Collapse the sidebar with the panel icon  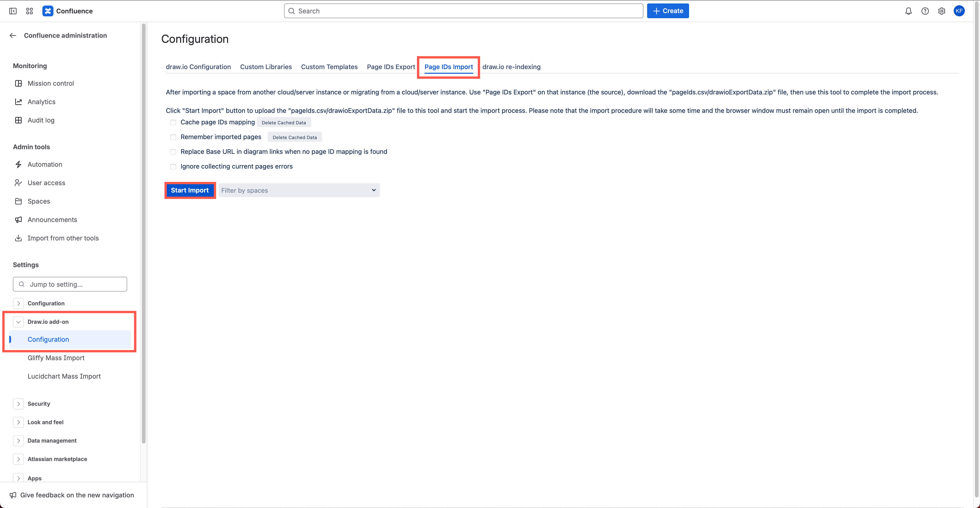point(12,11)
